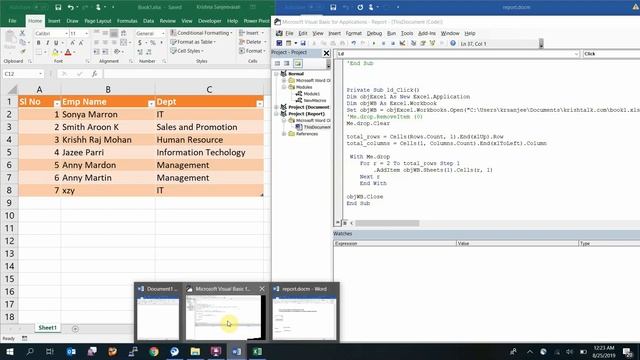The image size is (640, 360).
Task: Open the VBA Format menu
Action: [353, 33]
